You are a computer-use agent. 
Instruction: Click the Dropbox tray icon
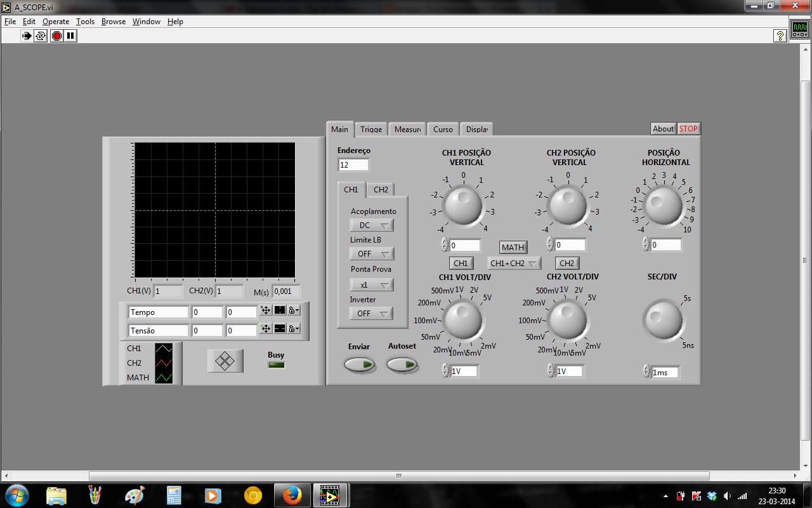[x=712, y=496]
